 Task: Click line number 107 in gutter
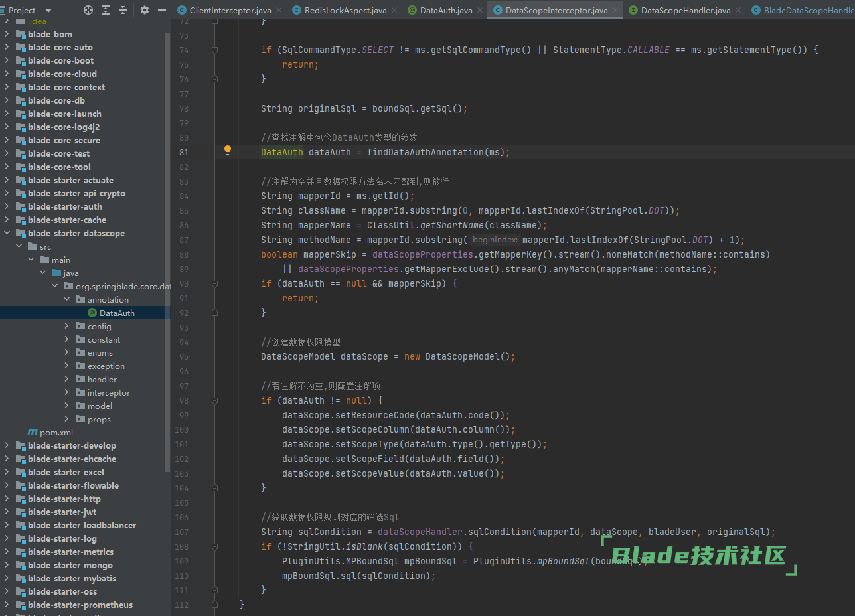click(181, 532)
